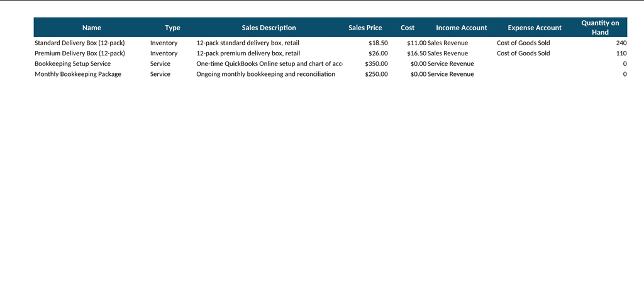Viewport: 644px width, 286px height.
Task: Click the $350.00 sales price
Action: tap(376, 63)
